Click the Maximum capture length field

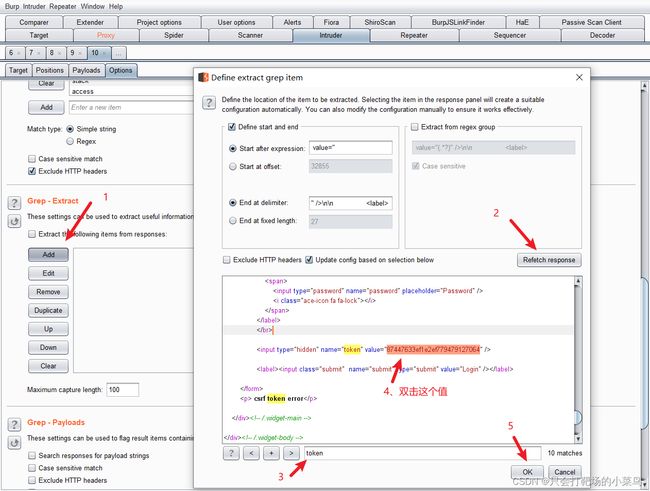pos(123,390)
